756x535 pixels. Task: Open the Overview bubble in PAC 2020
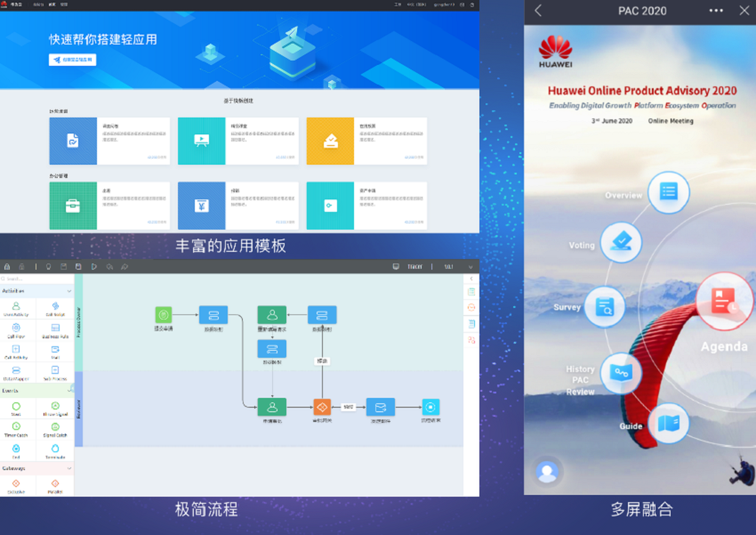point(668,192)
